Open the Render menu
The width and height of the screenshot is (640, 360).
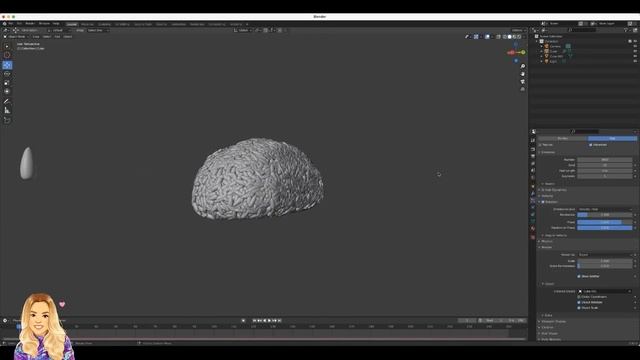pyautogui.click(x=30, y=24)
